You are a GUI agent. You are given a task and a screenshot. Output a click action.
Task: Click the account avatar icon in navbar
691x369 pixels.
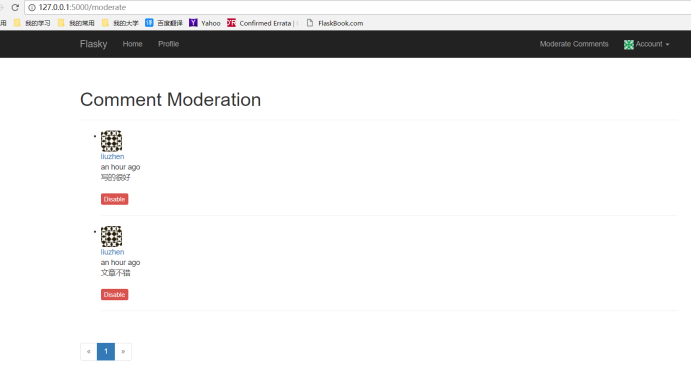pos(628,45)
